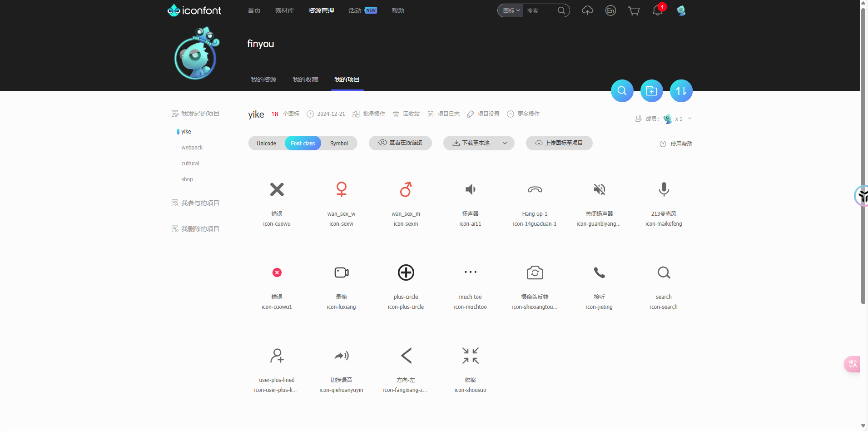
Task: Open the webpack project in sidebar
Action: coord(192,148)
